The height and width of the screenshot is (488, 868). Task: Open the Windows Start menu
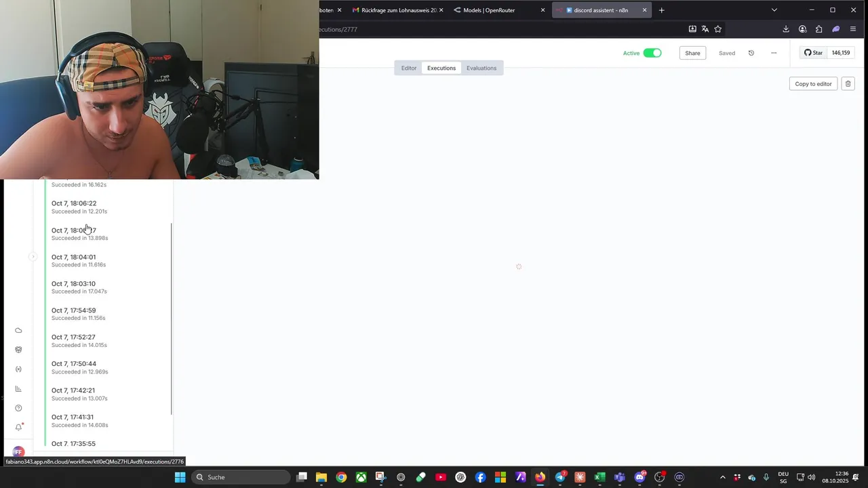[x=180, y=477]
